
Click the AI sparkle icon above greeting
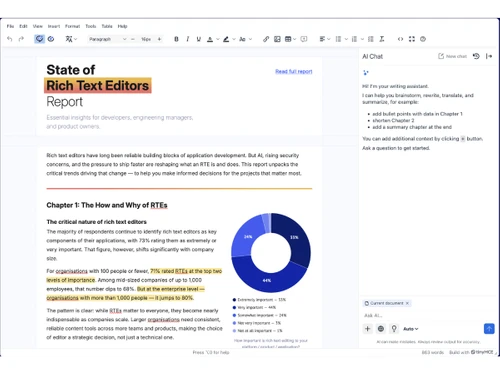tap(366, 72)
